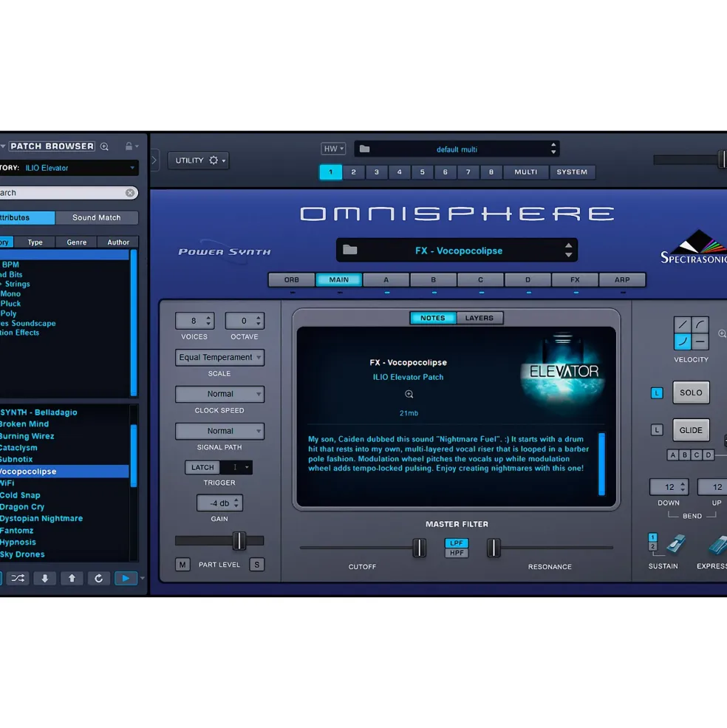Select HPF master filter type
This screenshot has width=727, height=728.
tap(457, 553)
